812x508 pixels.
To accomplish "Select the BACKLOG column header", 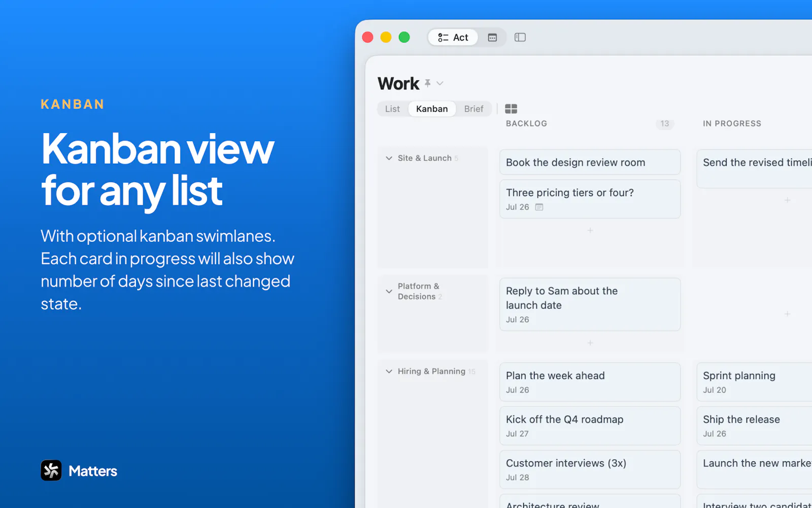I will coord(526,123).
